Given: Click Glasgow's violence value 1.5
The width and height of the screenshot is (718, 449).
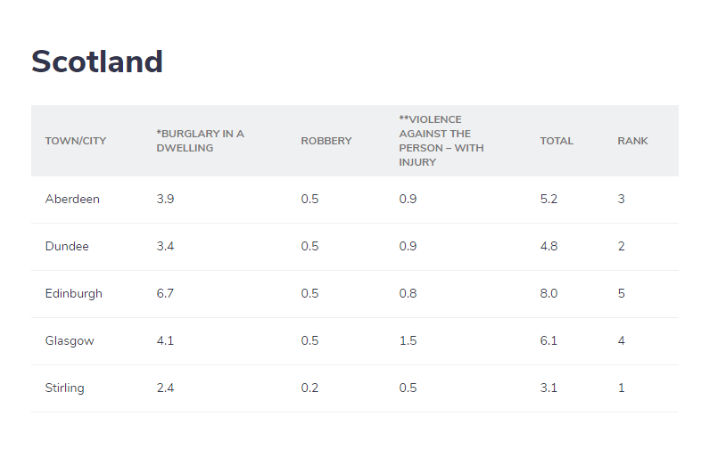Looking at the screenshot, I should [408, 341].
